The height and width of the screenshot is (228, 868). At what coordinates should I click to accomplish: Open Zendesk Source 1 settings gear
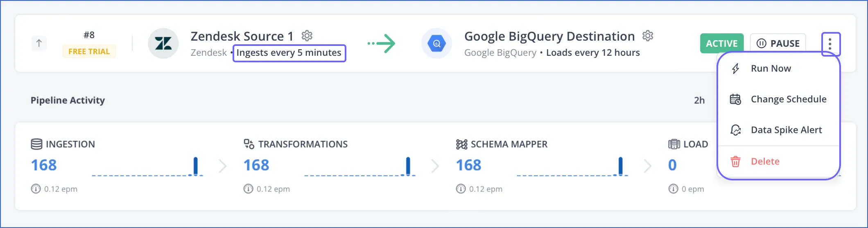pyautogui.click(x=307, y=36)
